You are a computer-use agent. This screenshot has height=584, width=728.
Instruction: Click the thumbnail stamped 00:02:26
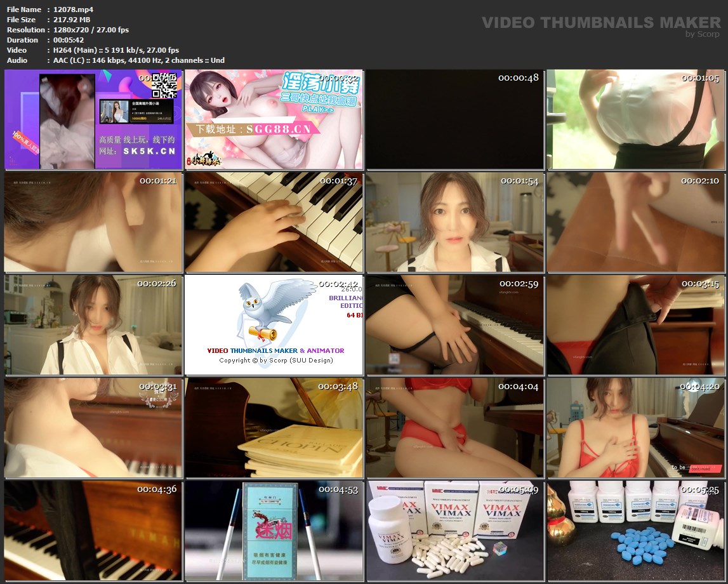93,325
